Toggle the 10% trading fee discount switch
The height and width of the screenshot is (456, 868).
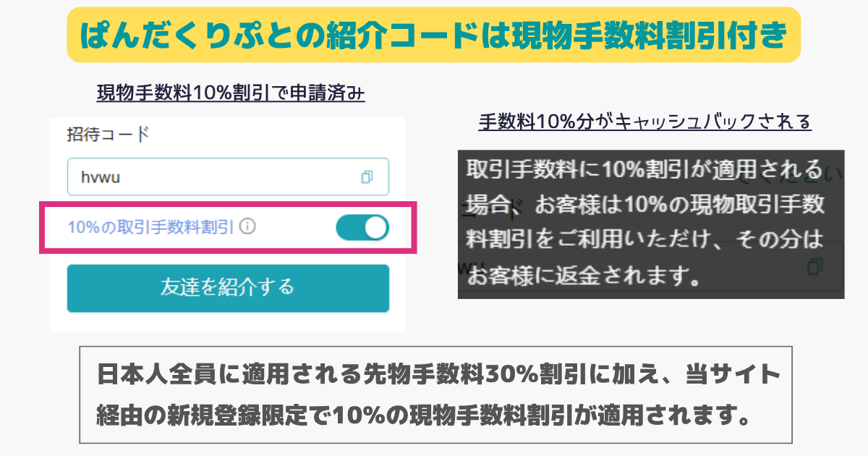pyautogui.click(x=362, y=227)
